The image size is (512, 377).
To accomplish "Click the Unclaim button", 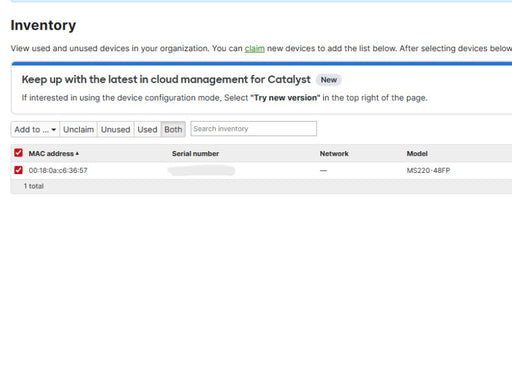I will (x=78, y=129).
